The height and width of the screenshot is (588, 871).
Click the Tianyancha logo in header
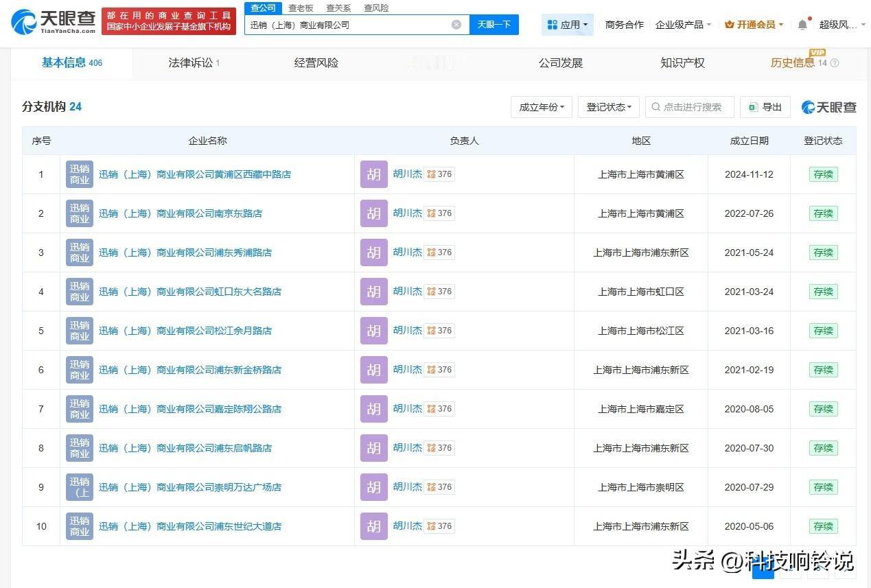53,22
